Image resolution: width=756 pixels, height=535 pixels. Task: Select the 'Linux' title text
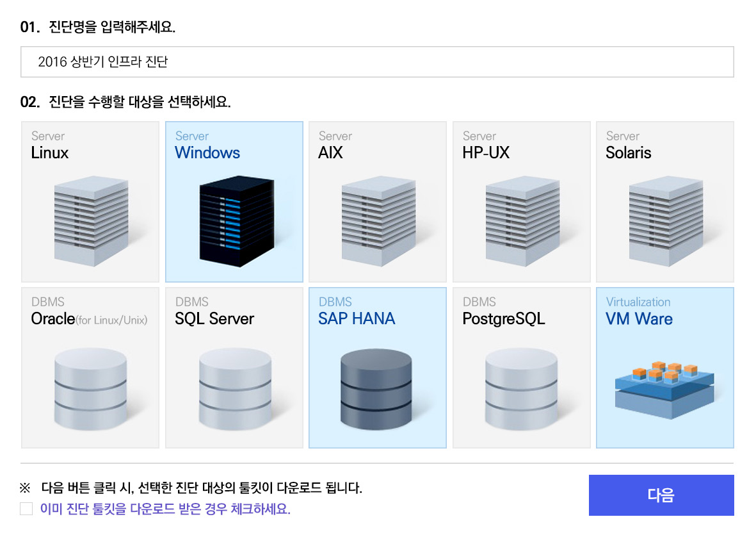pyautogui.click(x=50, y=153)
